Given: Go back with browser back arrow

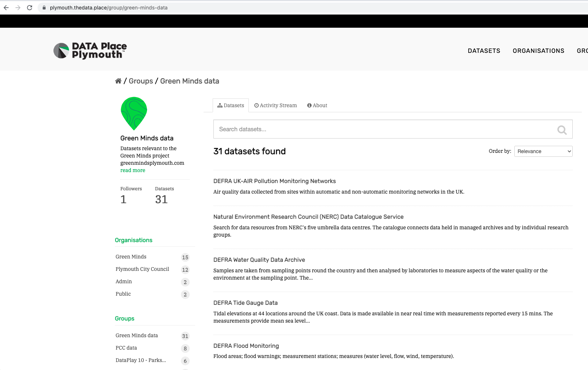Looking at the screenshot, I should [x=6, y=8].
